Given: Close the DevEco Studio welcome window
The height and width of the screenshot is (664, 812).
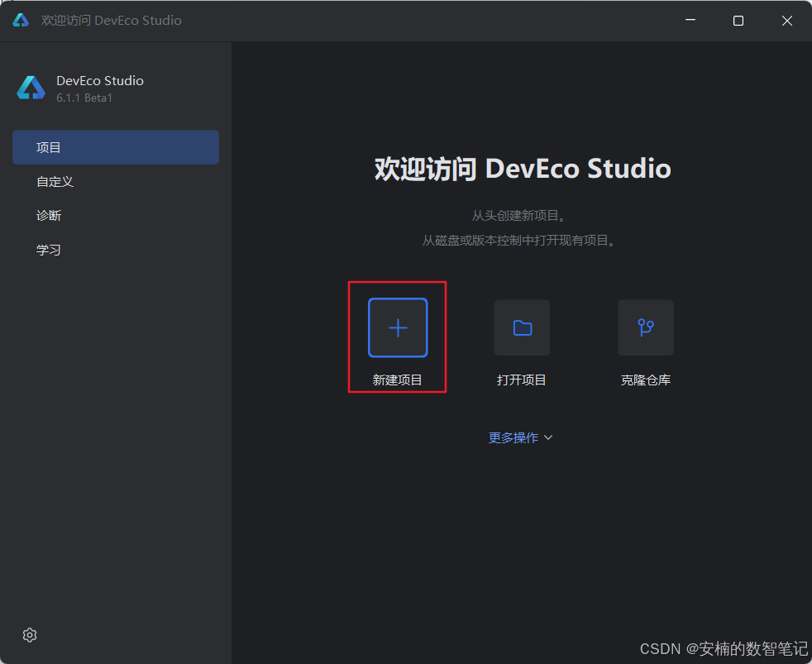Looking at the screenshot, I should pyautogui.click(x=786, y=20).
